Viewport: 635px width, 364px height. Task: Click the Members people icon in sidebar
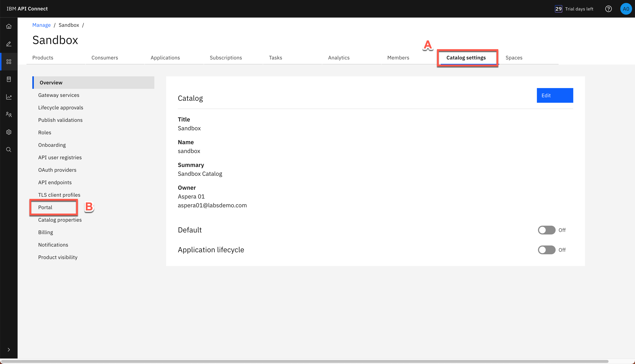(9, 114)
